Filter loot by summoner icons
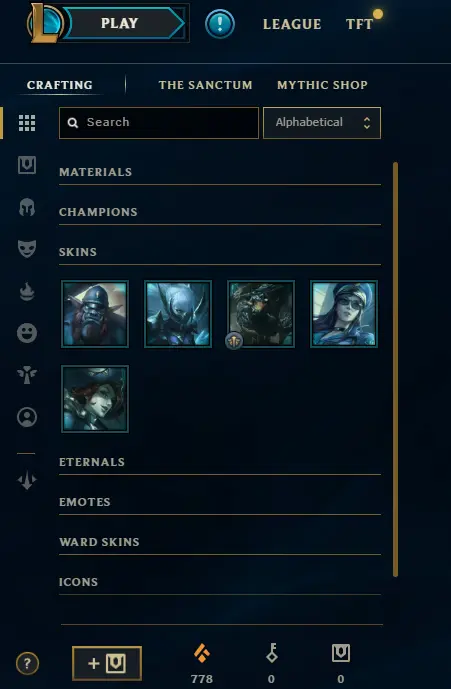 (27, 417)
